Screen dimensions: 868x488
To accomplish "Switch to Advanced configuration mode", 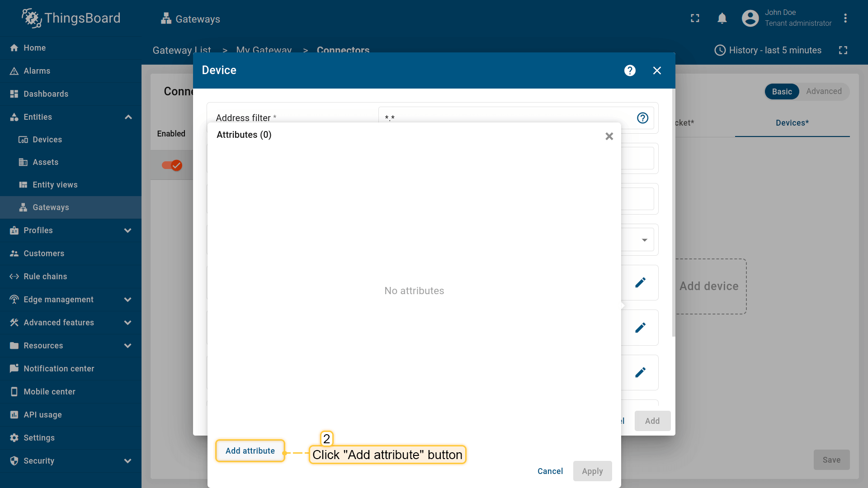I will click(x=824, y=92).
